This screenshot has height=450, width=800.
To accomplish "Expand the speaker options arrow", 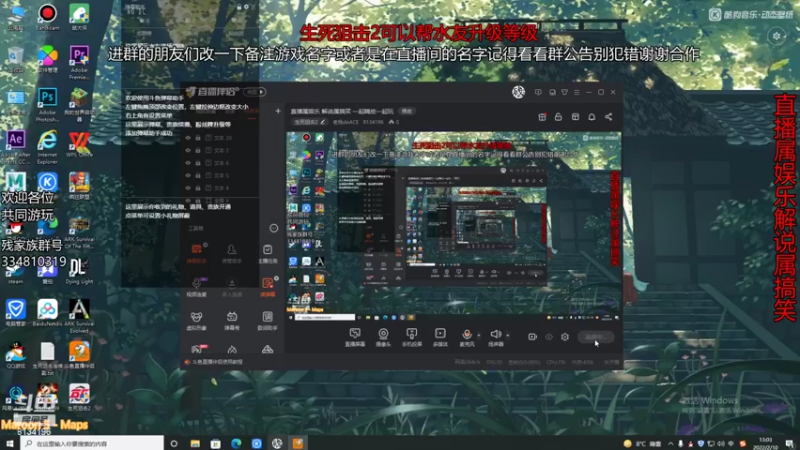I will (x=507, y=335).
